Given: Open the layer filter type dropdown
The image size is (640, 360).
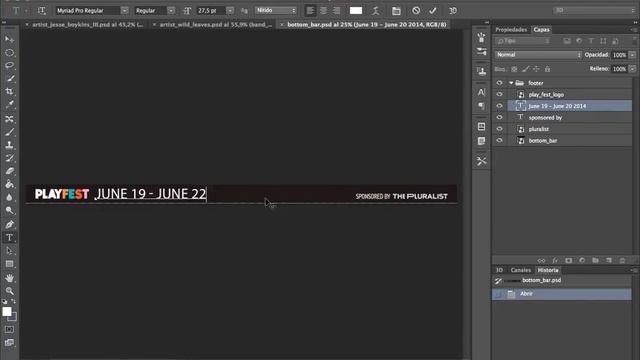Looking at the screenshot, I should point(523,41).
